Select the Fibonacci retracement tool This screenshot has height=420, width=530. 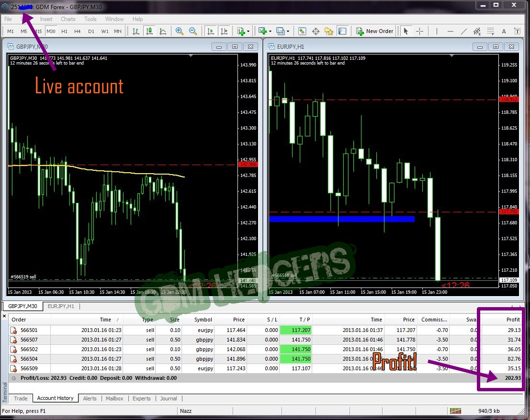coord(490,31)
